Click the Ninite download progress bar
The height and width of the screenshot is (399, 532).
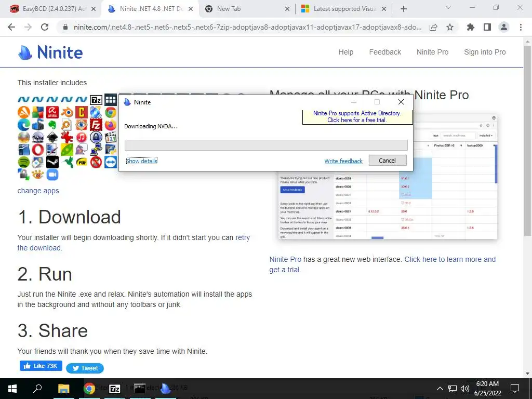point(266,145)
